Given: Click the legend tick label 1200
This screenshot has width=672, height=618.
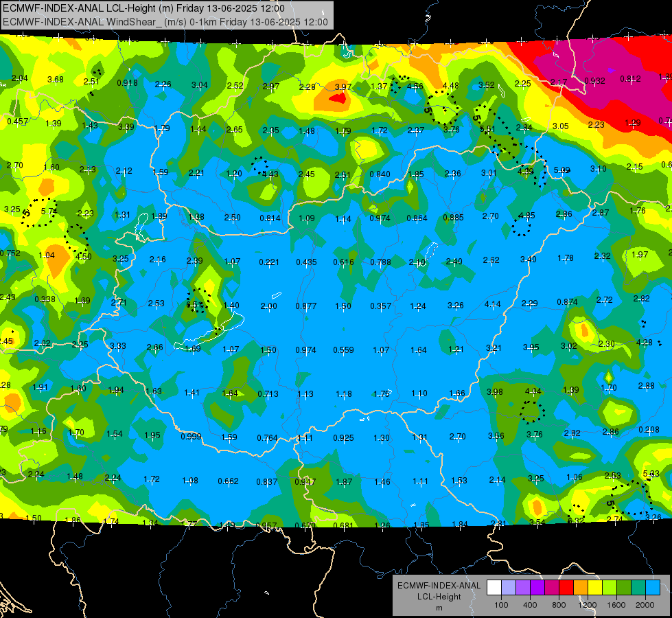Looking at the screenshot, I should click(588, 605).
